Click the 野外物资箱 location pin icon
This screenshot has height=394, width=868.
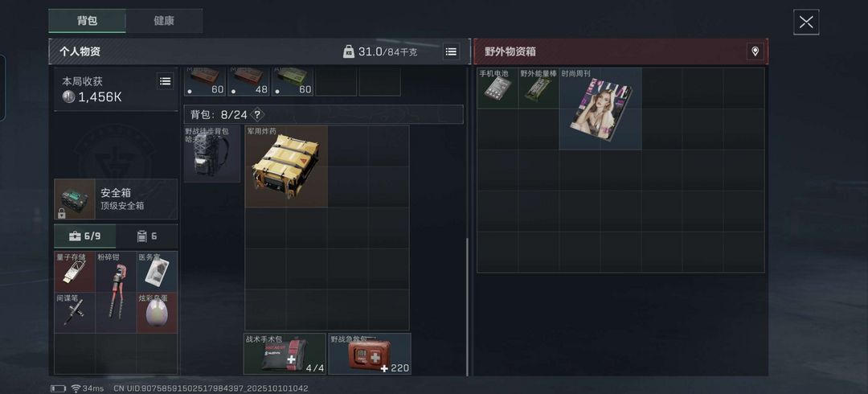[x=755, y=51]
